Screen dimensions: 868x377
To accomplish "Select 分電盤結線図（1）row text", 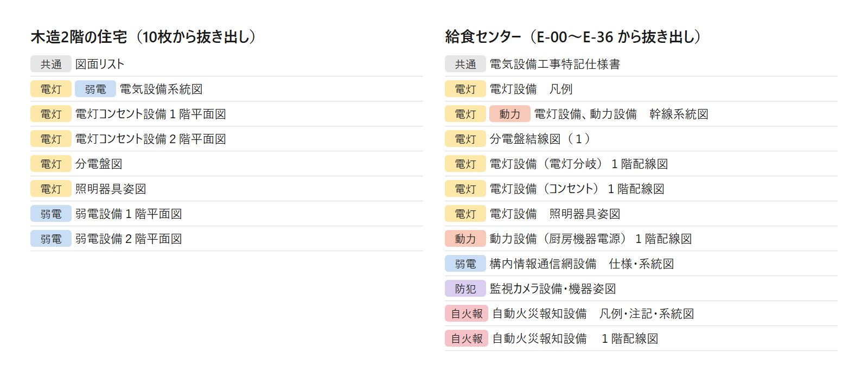I will (x=540, y=139).
